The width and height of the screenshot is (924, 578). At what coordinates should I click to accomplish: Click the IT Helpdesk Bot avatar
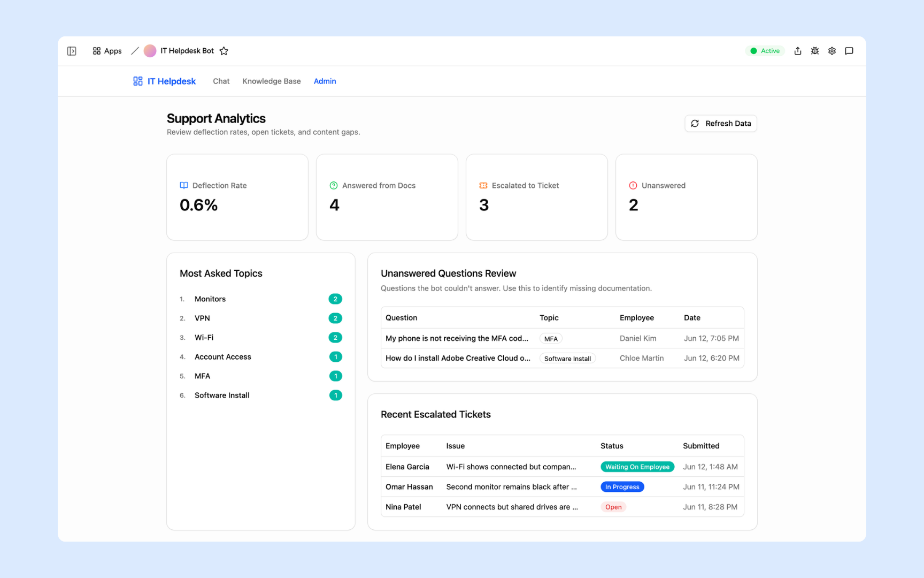[x=150, y=51]
